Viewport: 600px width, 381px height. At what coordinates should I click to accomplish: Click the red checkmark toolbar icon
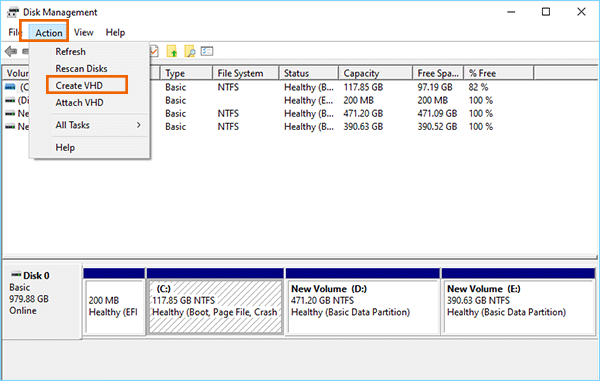pos(154,51)
